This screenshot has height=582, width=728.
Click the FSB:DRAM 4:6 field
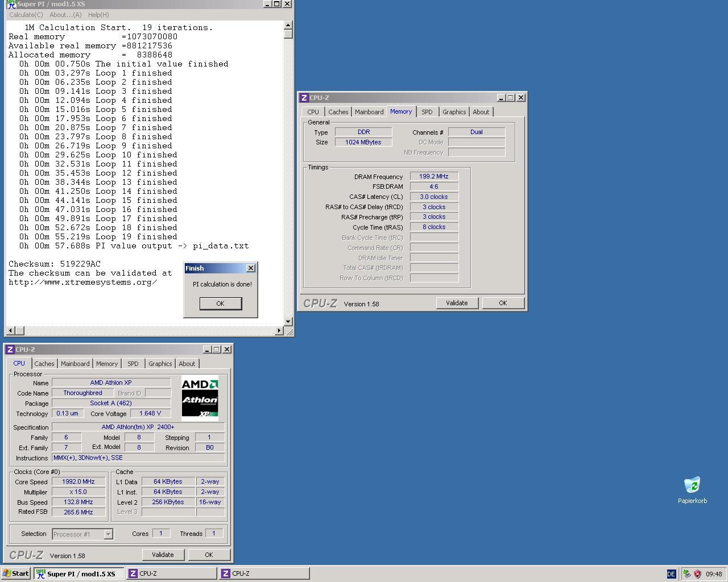click(x=434, y=186)
